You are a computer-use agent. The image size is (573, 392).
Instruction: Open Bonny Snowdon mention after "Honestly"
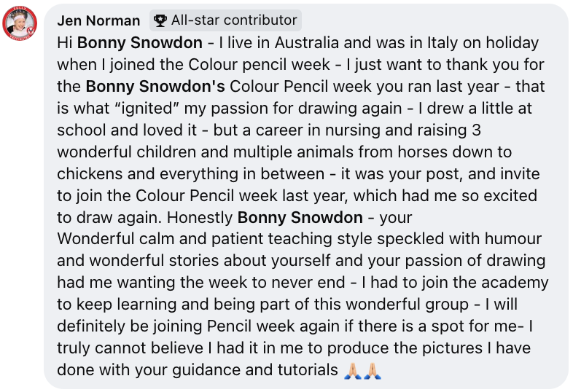[x=300, y=218]
